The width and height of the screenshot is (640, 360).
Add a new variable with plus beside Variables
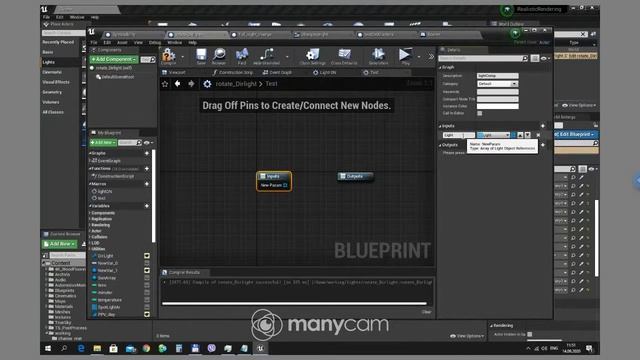pyautogui.click(x=147, y=206)
